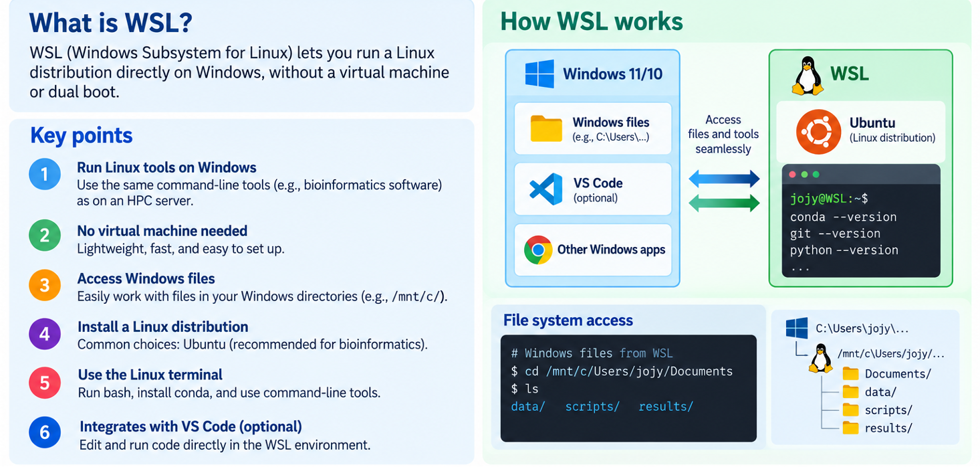980x467 pixels.
Task: Click the "jojy@WSL:~$" terminal prompt
Action: [x=829, y=199]
